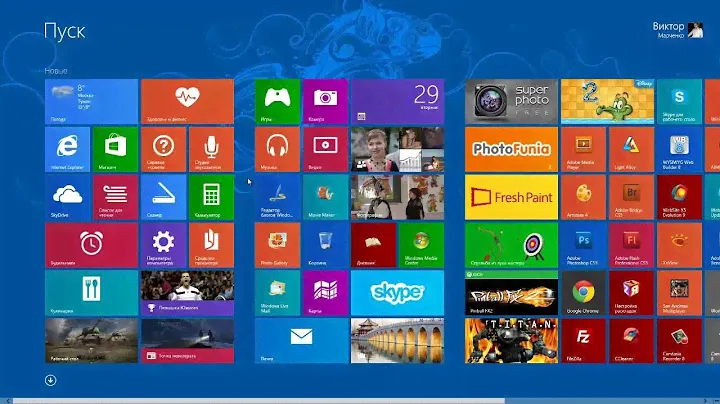Open PC settings gear tile
The height and width of the screenshot is (404, 720).
(x=163, y=244)
